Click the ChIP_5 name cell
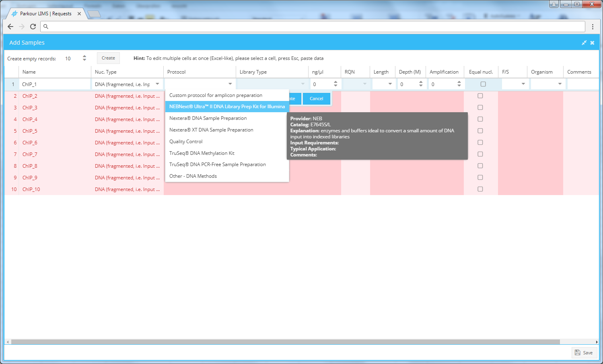Screen dimensions: 603x364 [55, 131]
